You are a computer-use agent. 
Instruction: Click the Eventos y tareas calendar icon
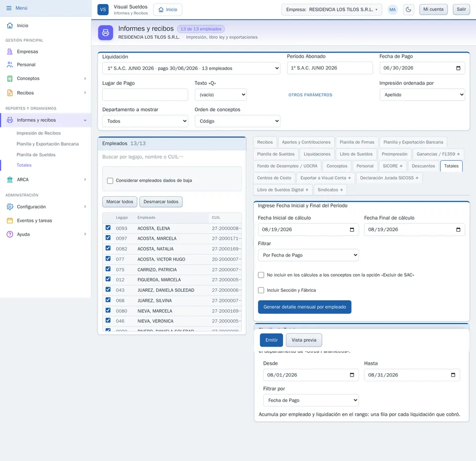(x=10, y=221)
